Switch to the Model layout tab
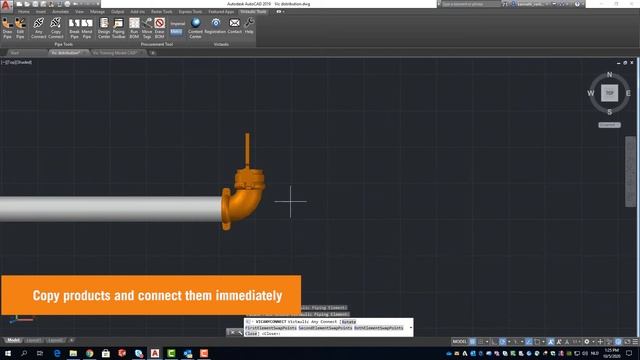Image resolution: width=640 pixels, height=360 pixels. 13,340
